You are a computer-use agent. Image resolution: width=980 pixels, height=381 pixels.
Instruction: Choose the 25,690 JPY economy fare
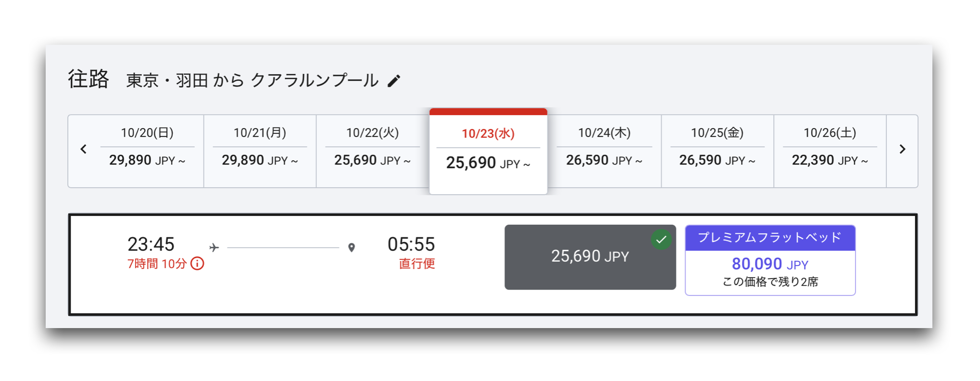(x=590, y=257)
